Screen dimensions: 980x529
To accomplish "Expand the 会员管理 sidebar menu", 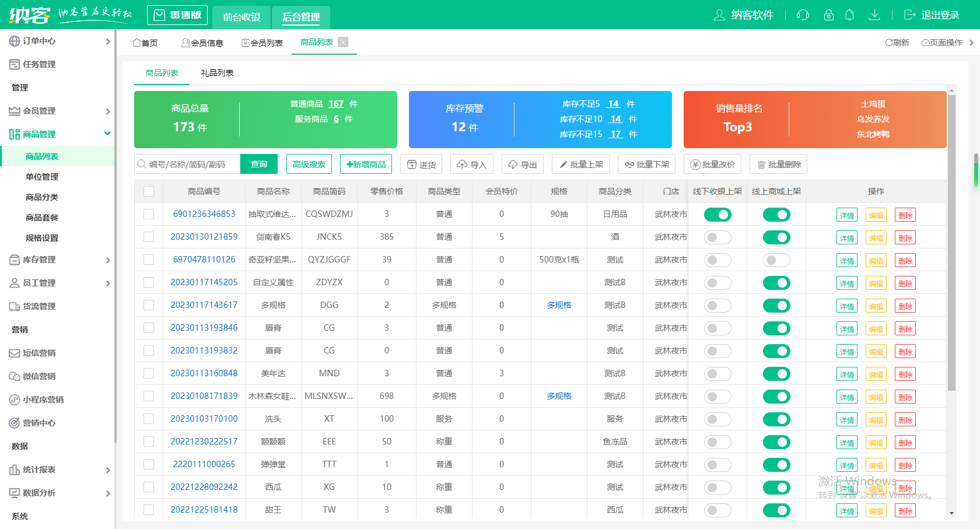I will pyautogui.click(x=58, y=110).
